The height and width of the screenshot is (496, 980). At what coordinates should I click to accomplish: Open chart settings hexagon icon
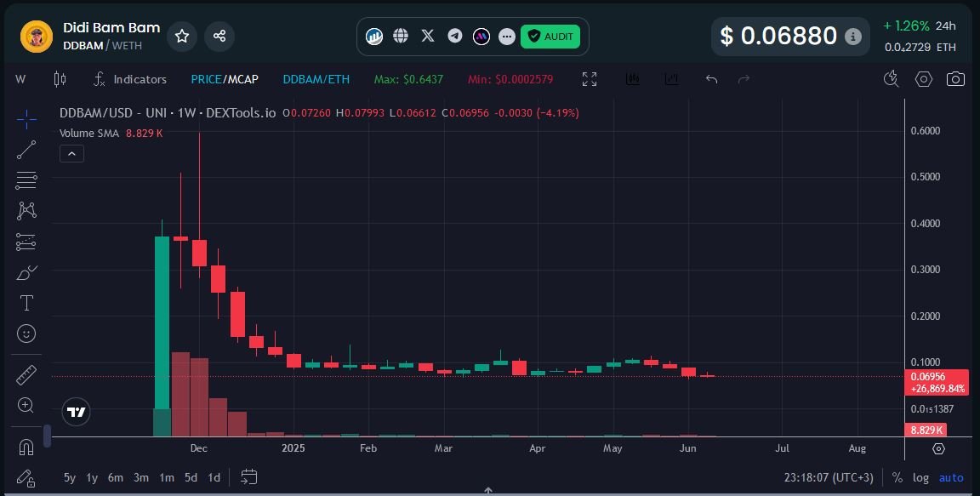(x=923, y=79)
